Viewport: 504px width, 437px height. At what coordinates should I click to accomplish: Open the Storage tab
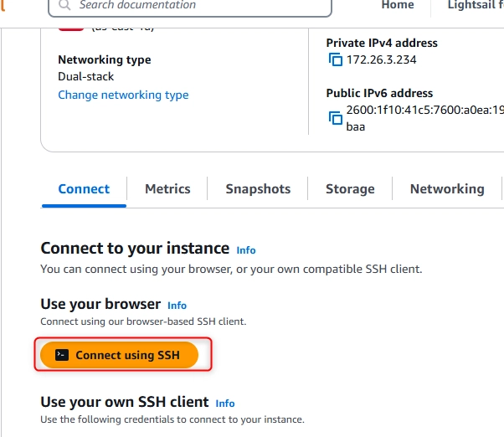point(350,189)
